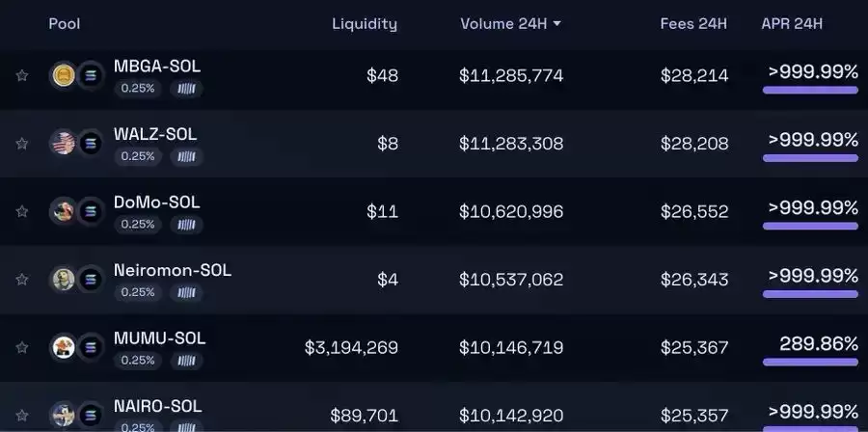Image resolution: width=868 pixels, height=432 pixels.
Task: Sort by Volume 24H dropdown arrow
Action: (557, 24)
